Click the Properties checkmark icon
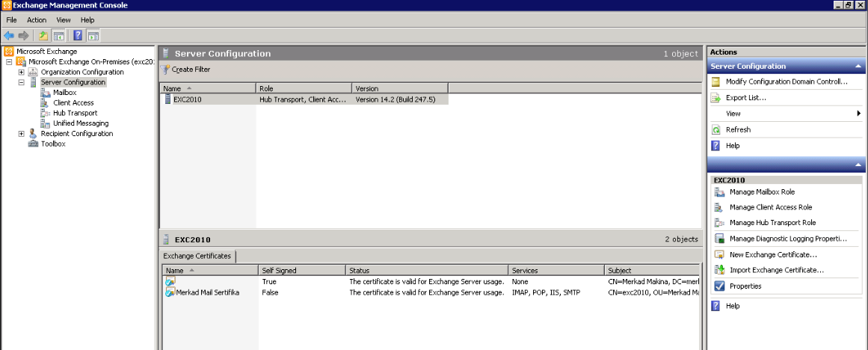This screenshot has height=350, width=868. 720,286
